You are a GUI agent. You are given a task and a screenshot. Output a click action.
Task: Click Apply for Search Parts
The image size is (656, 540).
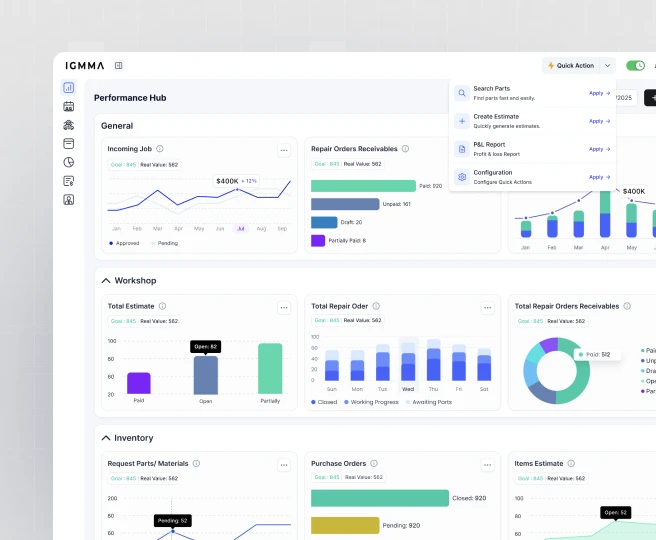pos(600,93)
